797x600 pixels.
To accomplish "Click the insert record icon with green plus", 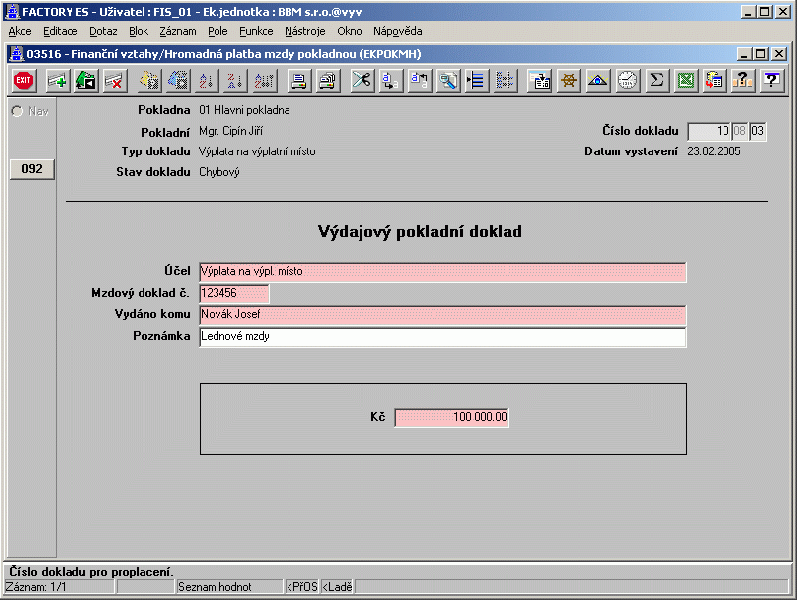I will coord(57,80).
